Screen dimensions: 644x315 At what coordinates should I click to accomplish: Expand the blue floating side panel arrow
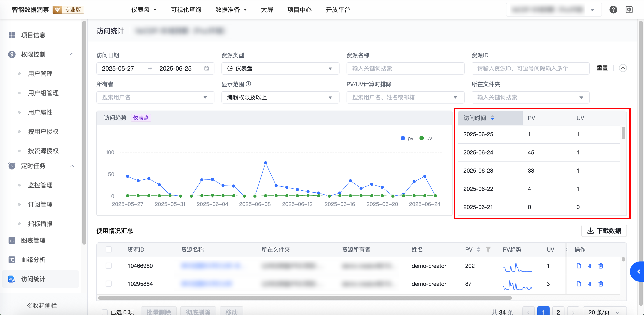click(x=637, y=271)
